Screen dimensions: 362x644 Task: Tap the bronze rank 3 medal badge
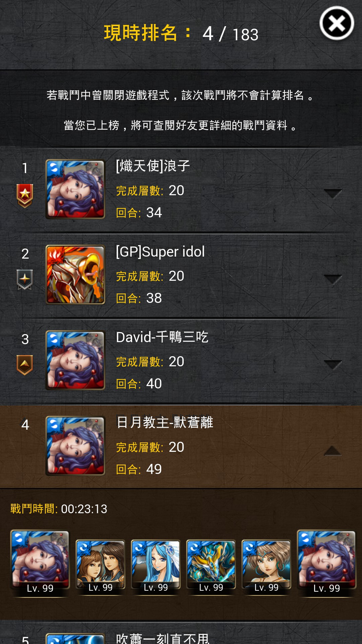pyautogui.click(x=25, y=365)
